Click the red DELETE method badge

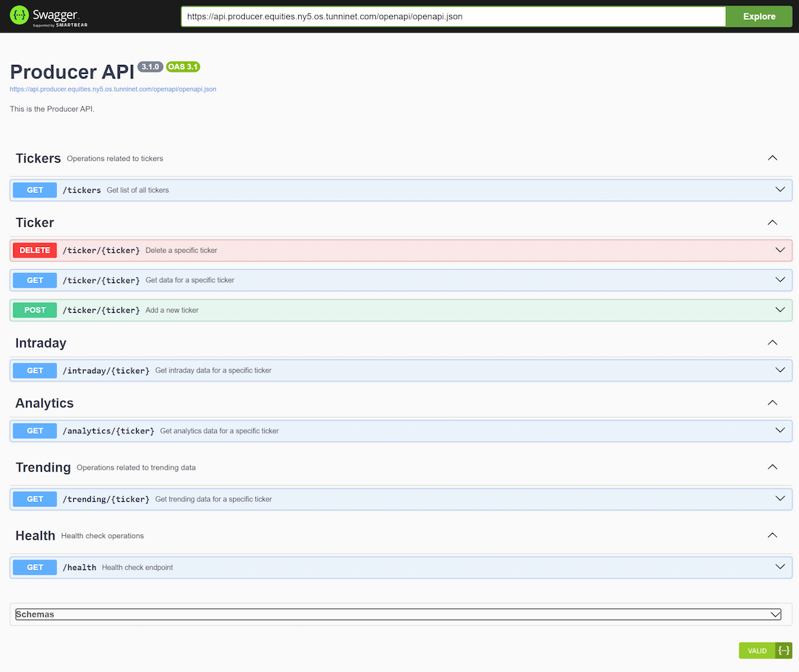[35, 250]
